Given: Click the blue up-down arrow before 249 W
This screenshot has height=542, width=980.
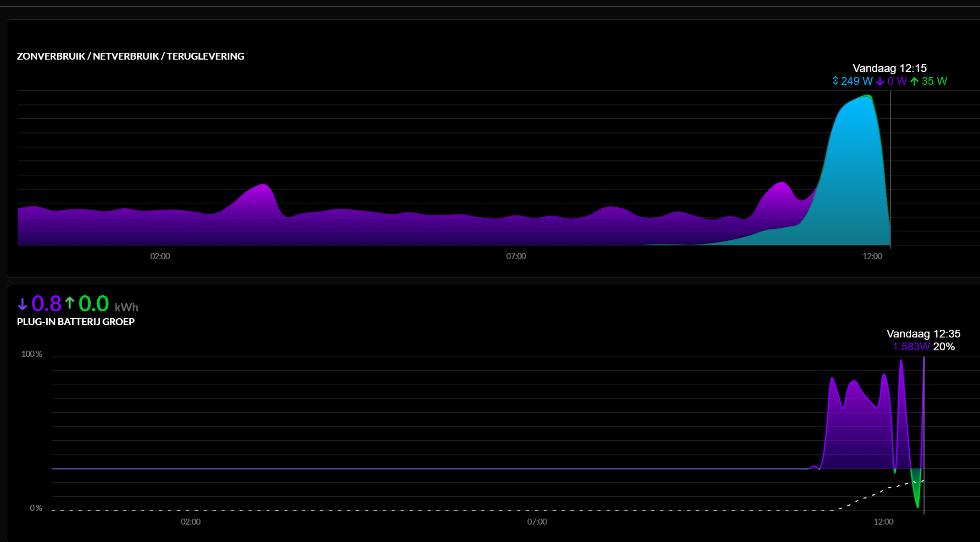Looking at the screenshot, I should click(835, 81).
